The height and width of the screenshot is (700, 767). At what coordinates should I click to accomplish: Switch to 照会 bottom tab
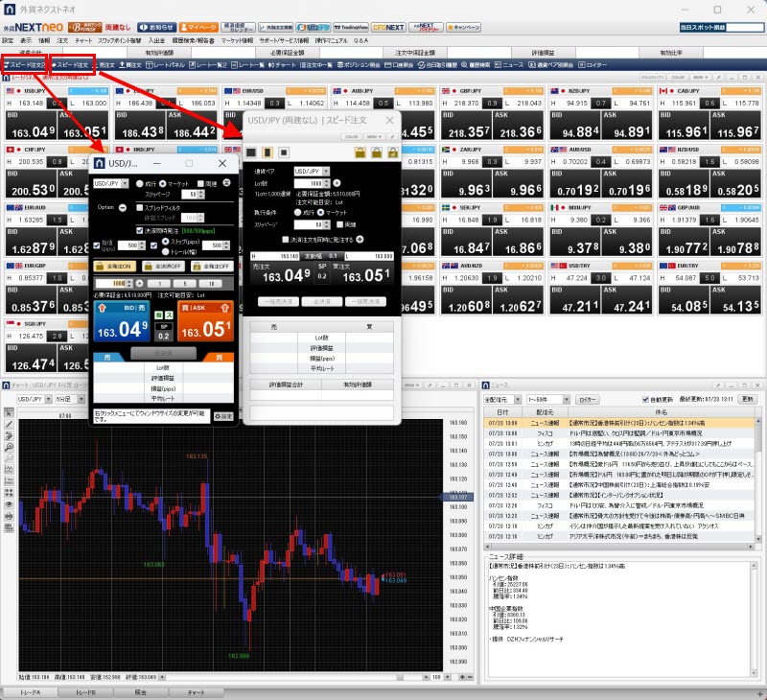tap(141, 692)
